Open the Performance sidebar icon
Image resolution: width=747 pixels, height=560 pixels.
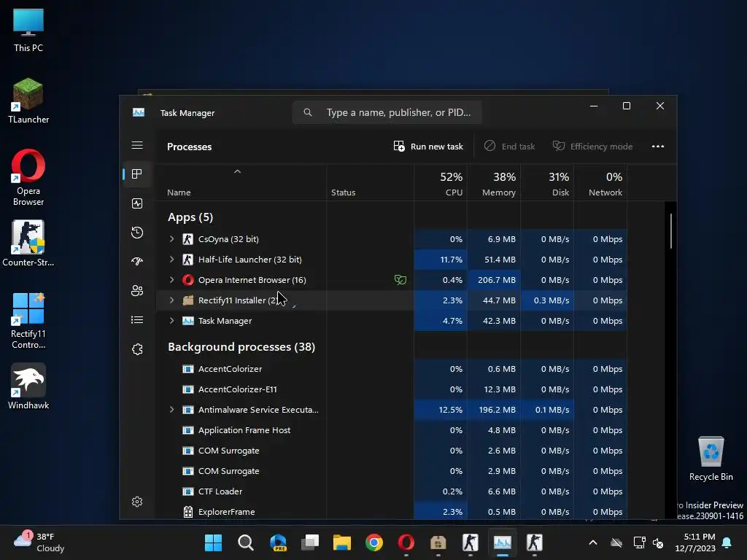tap(137, 204)
